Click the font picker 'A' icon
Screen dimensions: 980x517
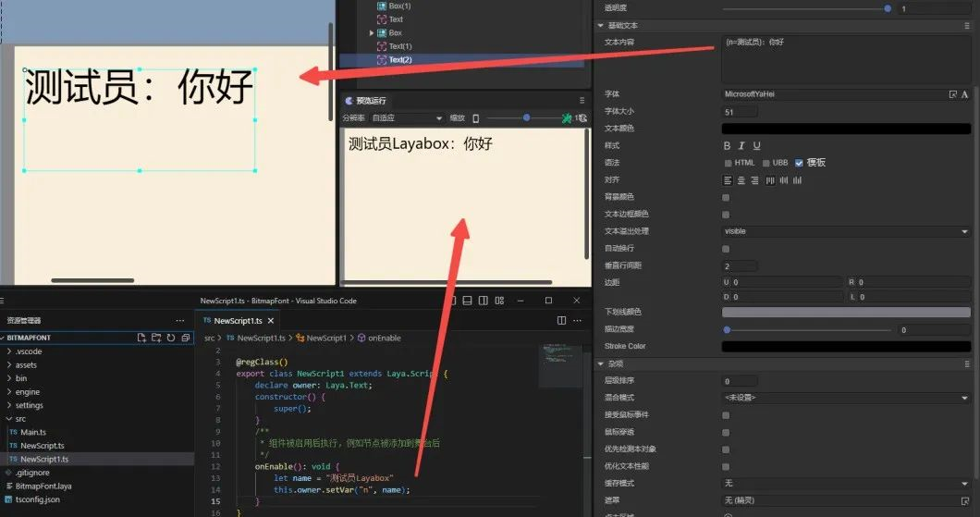coord(964,94)
